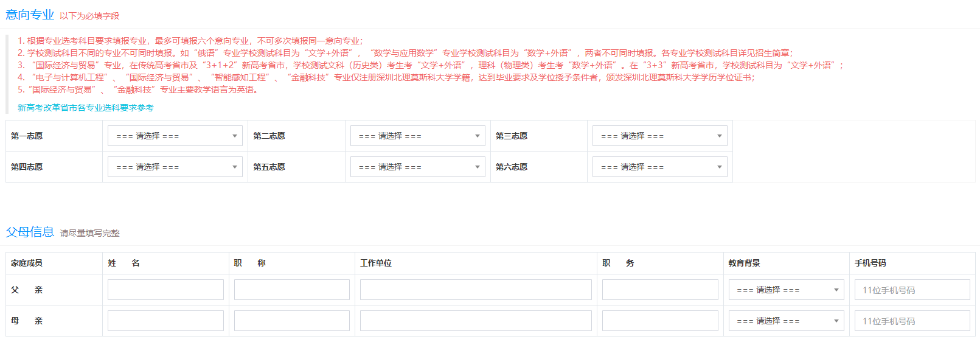Screen dimensions: 980x342
Task: Click mother's 11位手机号码 phone field
Action: (x=912, y=321)
